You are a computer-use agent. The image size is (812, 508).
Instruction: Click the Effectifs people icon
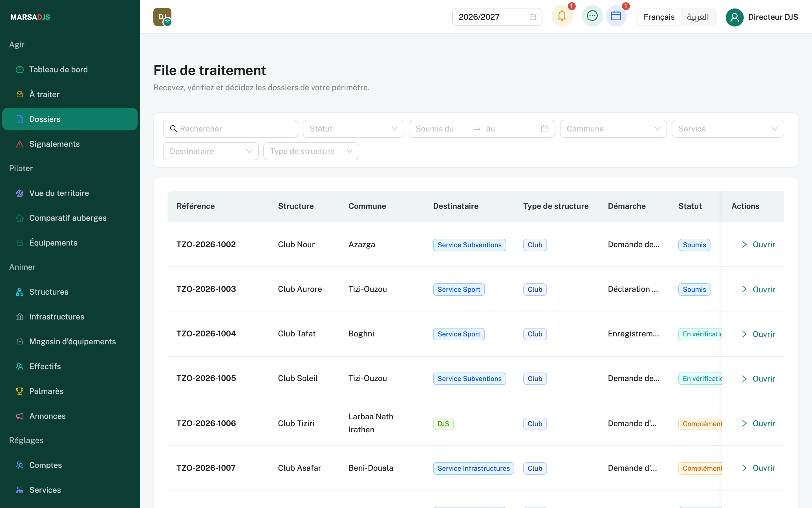20,366
